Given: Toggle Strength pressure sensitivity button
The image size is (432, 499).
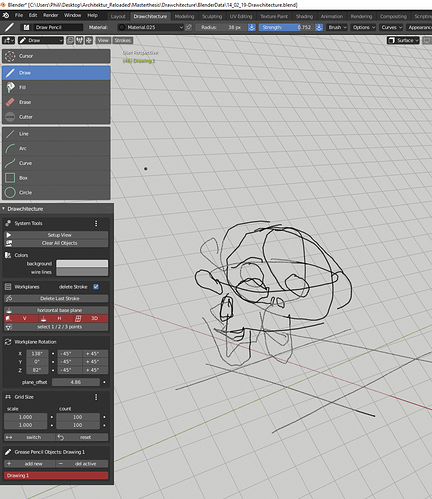Looking at the screenshot, I should (x=319, y=27).
